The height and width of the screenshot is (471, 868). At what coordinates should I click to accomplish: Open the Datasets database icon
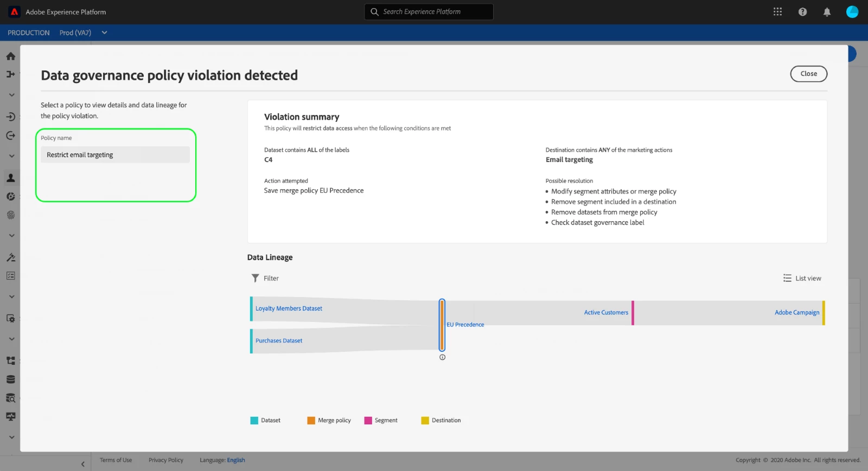[10, 379]
